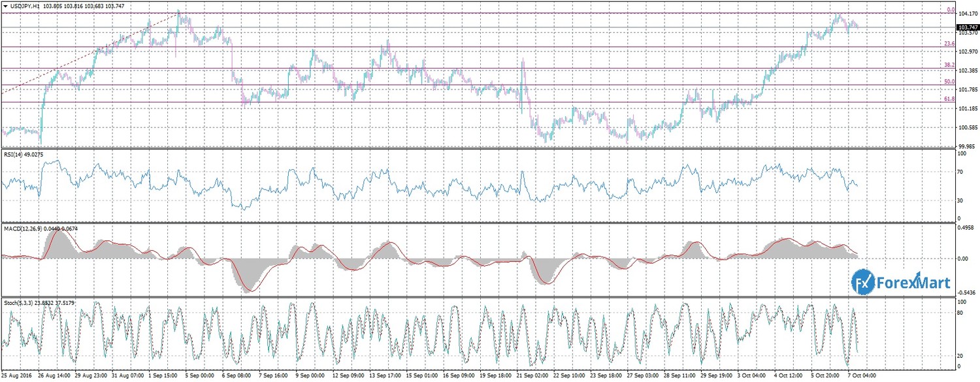The height and width of the screenshot is (382, 980).
Task: Click the 21 Sep 02:00 time label
Action: click(532, 376)
